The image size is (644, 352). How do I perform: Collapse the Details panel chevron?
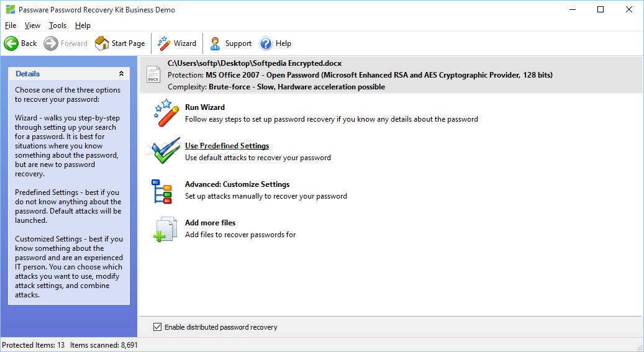tap(121, 73)
